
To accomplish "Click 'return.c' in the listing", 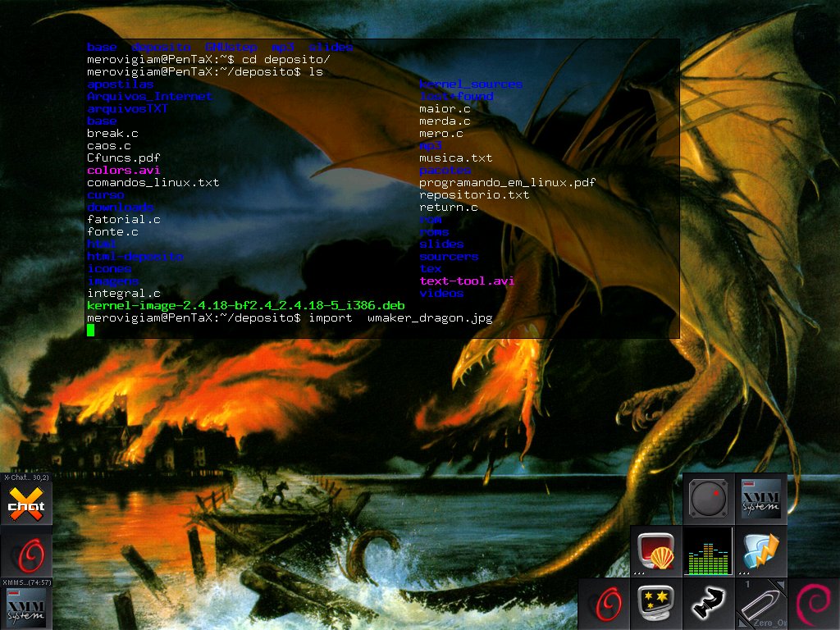I will [449, 208].
